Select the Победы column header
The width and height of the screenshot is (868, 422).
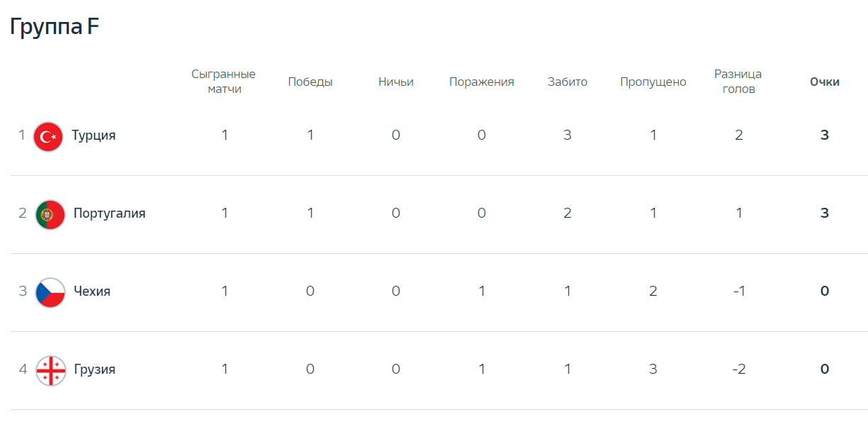[310, 82]
